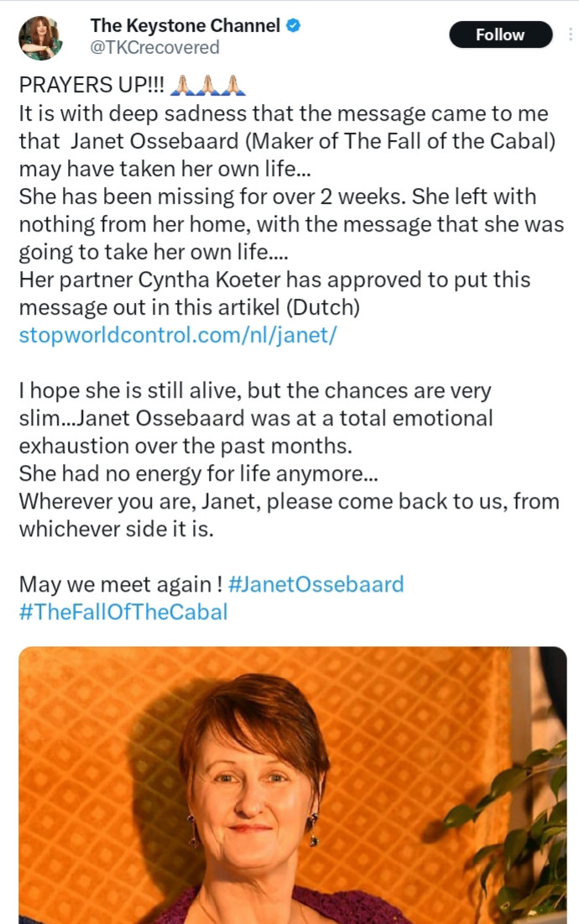Viewport: 579px width, 924px height.
Task: Open the #JanetOssebaard hashtag
Action: pyautogui.click(x=316, y=583)
